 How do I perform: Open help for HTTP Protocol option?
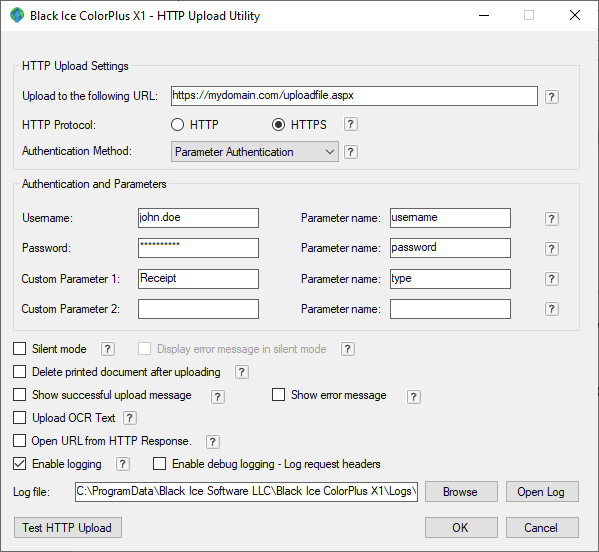coord(351,124)
